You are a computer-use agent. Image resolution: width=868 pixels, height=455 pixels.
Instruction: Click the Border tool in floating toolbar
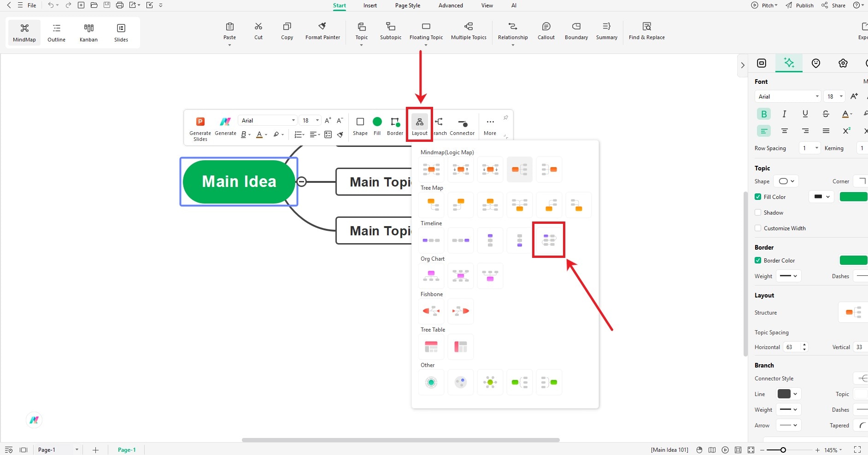395,126
